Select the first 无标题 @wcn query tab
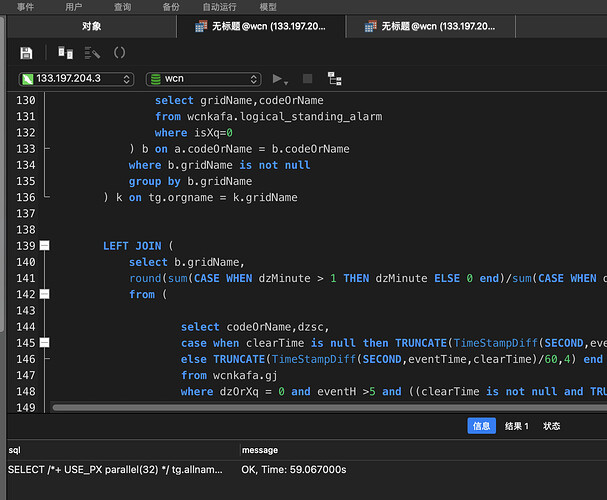 coord(261,26)
